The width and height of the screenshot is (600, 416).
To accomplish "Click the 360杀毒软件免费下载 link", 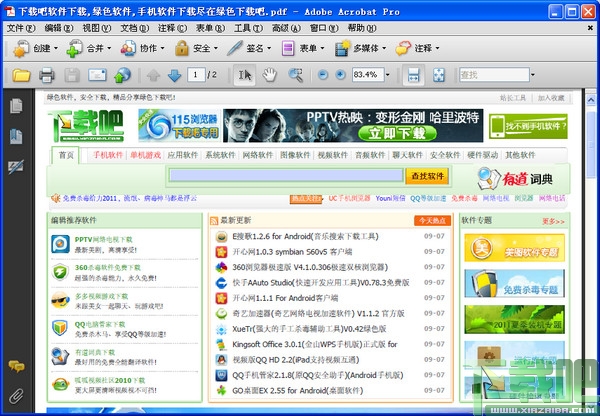I will pyautogui.click(x=108, y=268).
